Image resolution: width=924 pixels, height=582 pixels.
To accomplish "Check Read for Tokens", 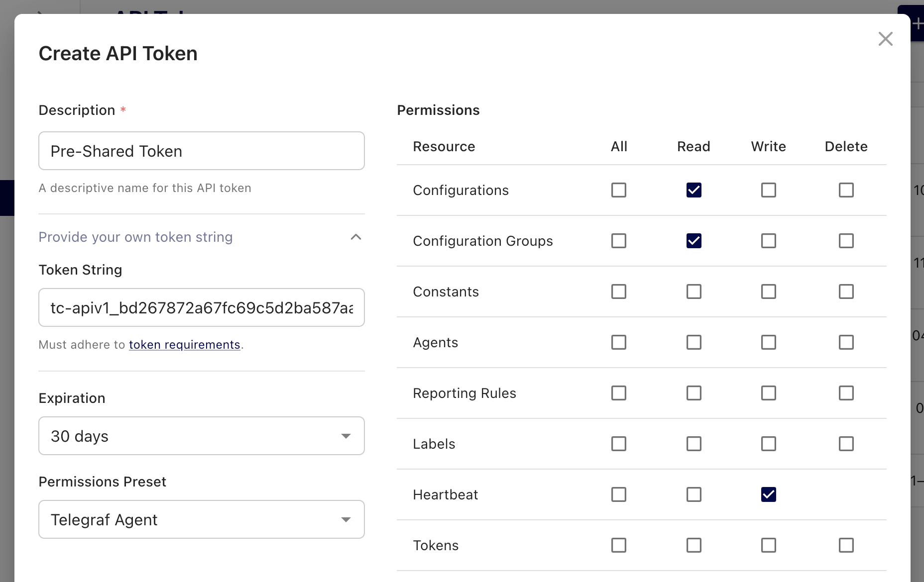I will coord(693,545).
